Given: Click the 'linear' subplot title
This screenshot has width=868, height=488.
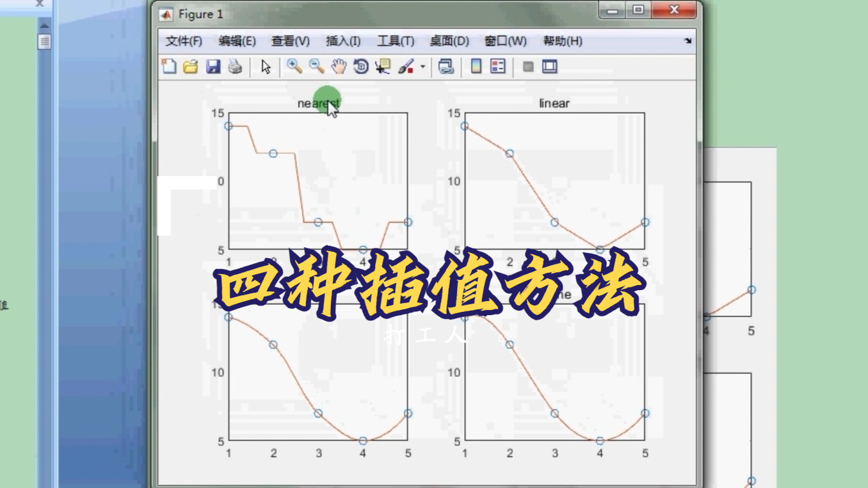Looking at the screenshot, I should [x=554, y=103].
